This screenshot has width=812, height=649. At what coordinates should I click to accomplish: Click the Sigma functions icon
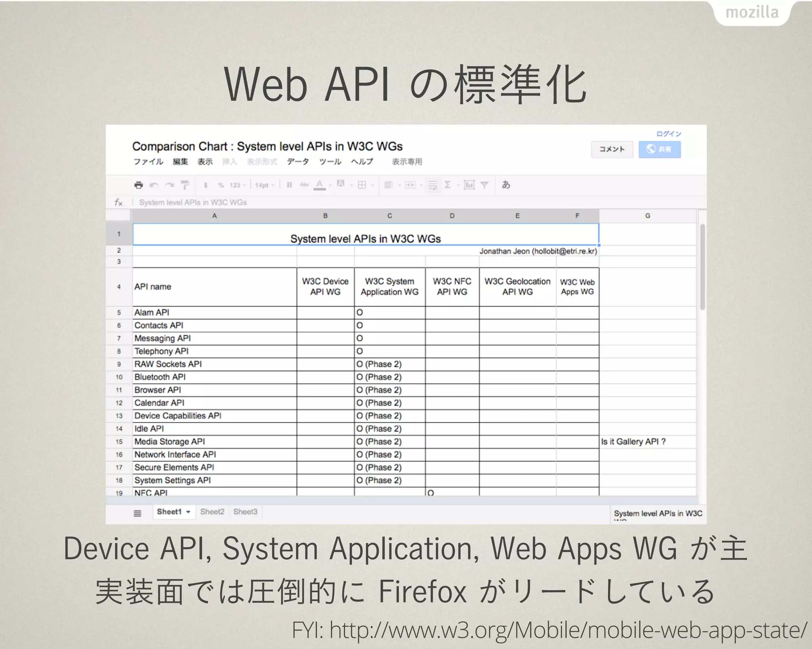pyautogui.click(x=448, y=185)
